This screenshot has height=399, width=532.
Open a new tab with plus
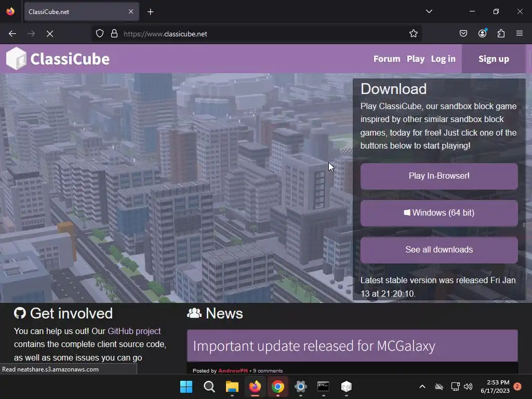pos(151,12)
